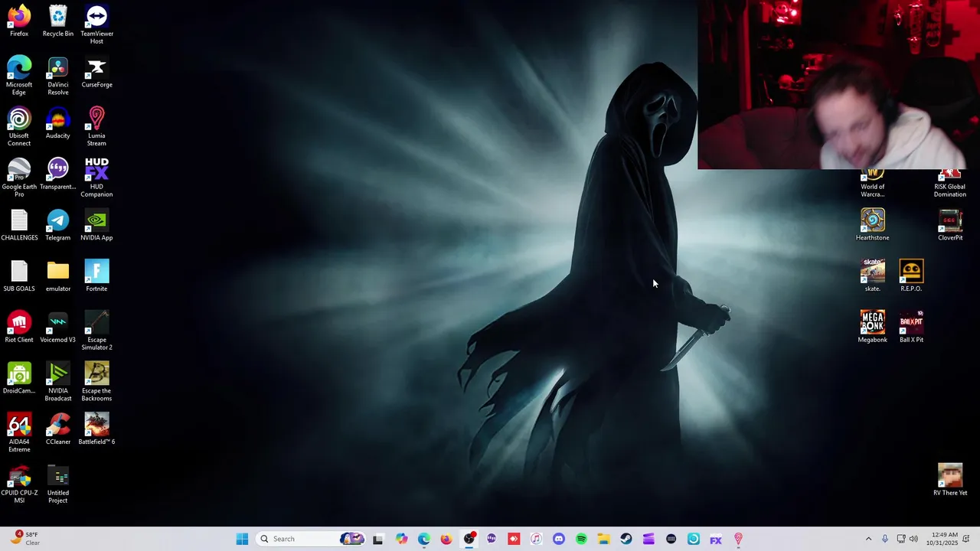This screenshot has height=551, width=980.
Task: Select the Ball X Pit desktop icon
Action: pos(911,327)
